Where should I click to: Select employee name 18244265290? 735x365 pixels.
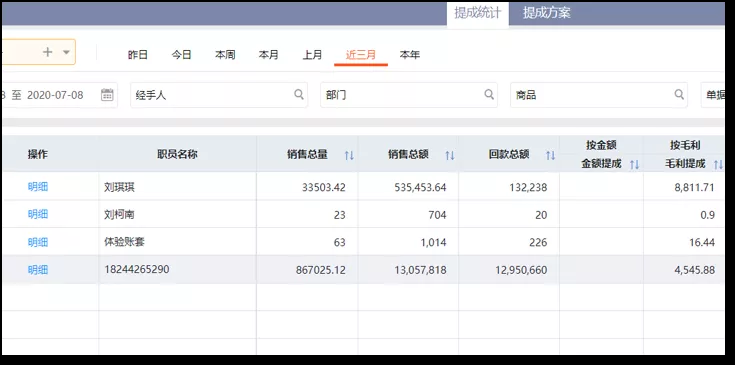[136, 269]
